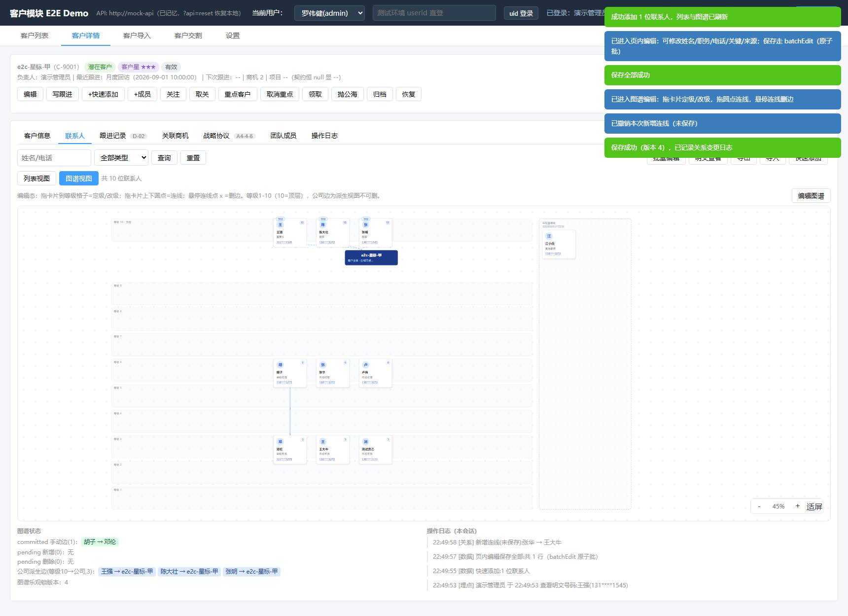
Task: Click 陈大壮's avatar icon
Action: 323,224
